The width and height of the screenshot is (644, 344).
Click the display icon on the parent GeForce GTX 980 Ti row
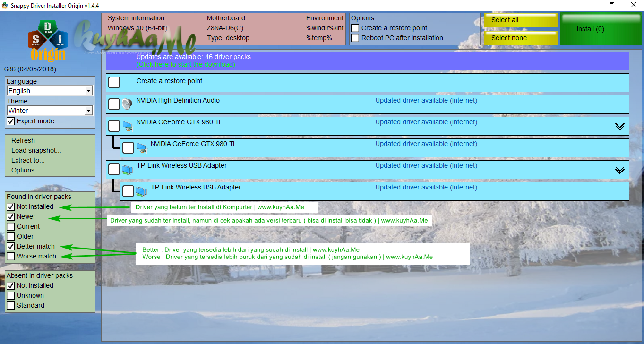click(x=128, y=126)
